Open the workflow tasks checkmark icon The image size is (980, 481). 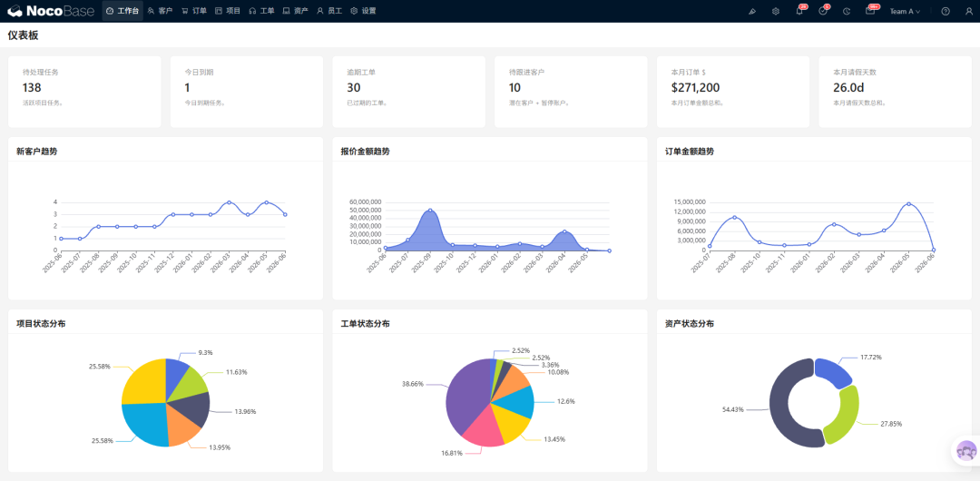pos(823,11)
